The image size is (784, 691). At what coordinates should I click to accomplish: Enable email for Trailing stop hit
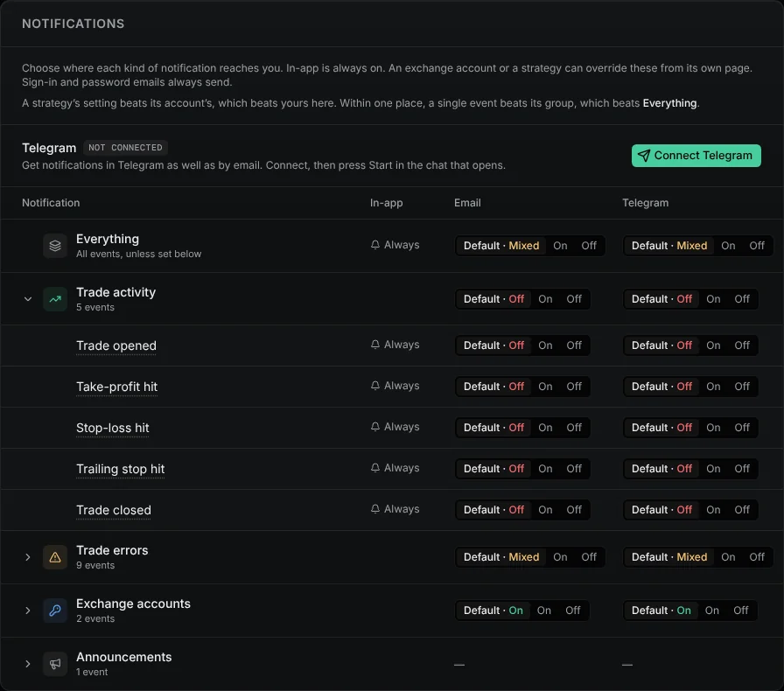pos(545,469)
